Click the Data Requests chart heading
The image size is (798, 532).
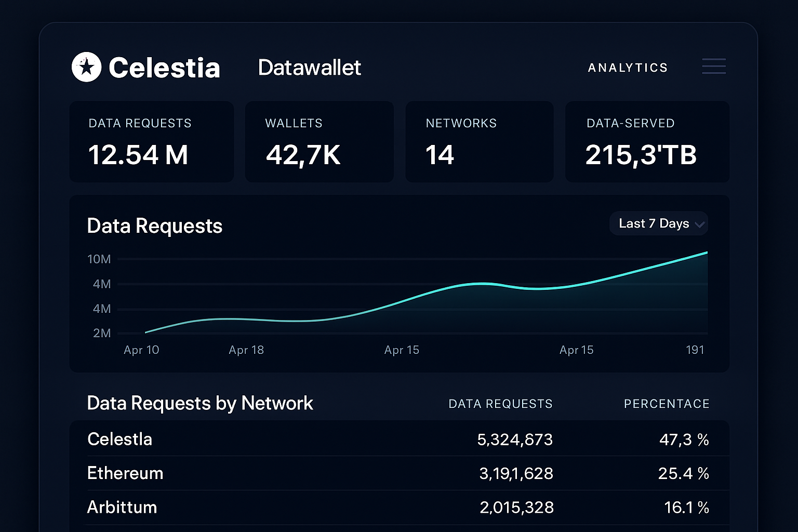(x=154, y=225)
